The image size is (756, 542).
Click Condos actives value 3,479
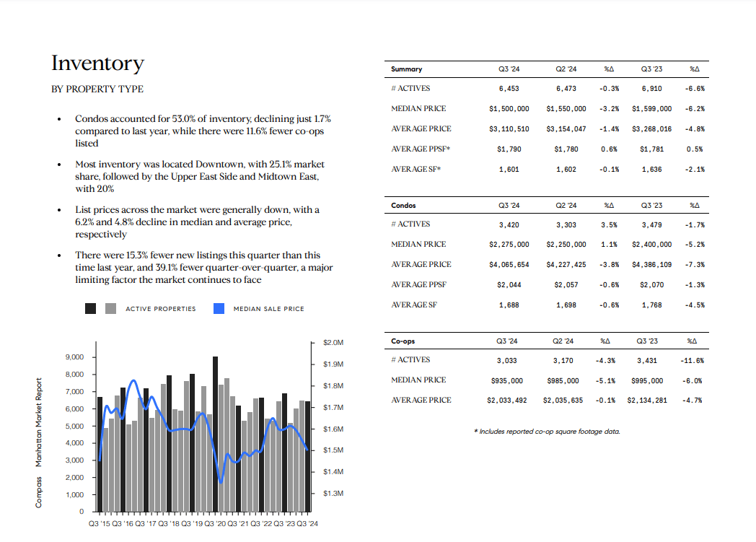[x=652, y=225]
